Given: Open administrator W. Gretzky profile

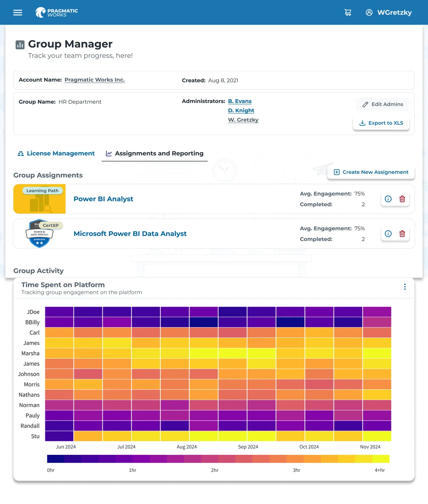Looking at the screenshot, I should 243,120.
